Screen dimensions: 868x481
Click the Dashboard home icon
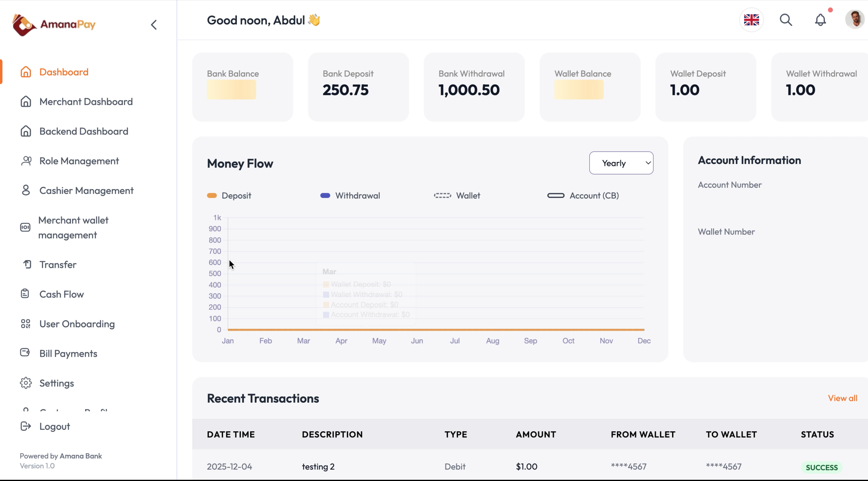pyautogui.click(x=26, y=72)
